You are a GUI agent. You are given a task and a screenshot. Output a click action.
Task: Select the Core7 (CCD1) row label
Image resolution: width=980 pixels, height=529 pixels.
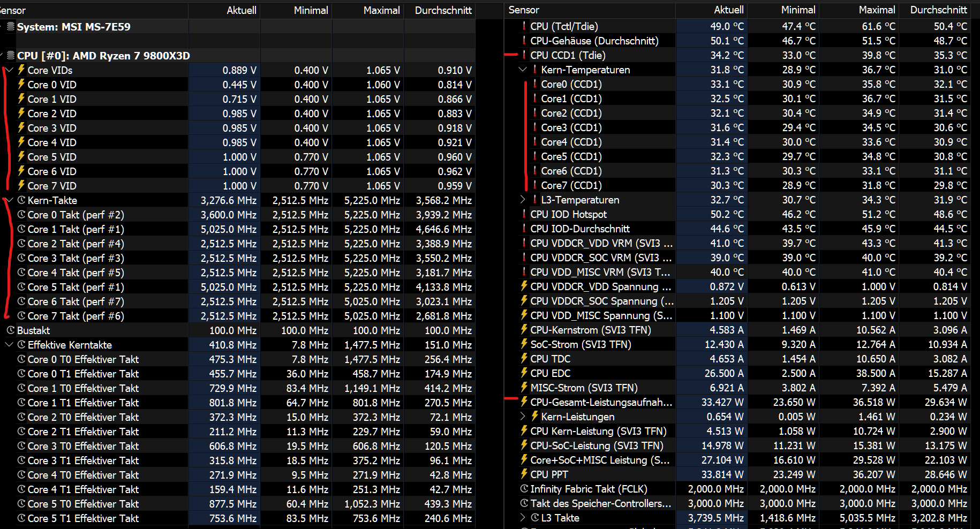point(571,185)
